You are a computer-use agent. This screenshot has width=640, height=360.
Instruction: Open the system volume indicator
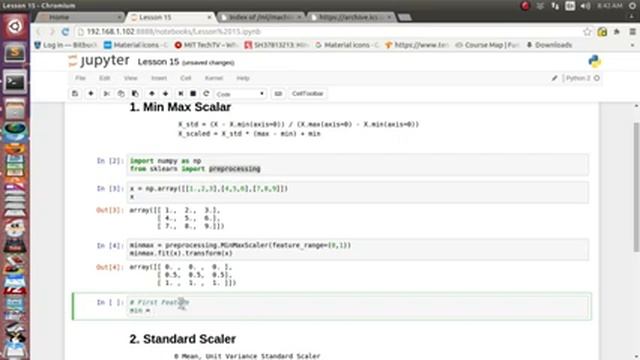click(x=585, y=6)
